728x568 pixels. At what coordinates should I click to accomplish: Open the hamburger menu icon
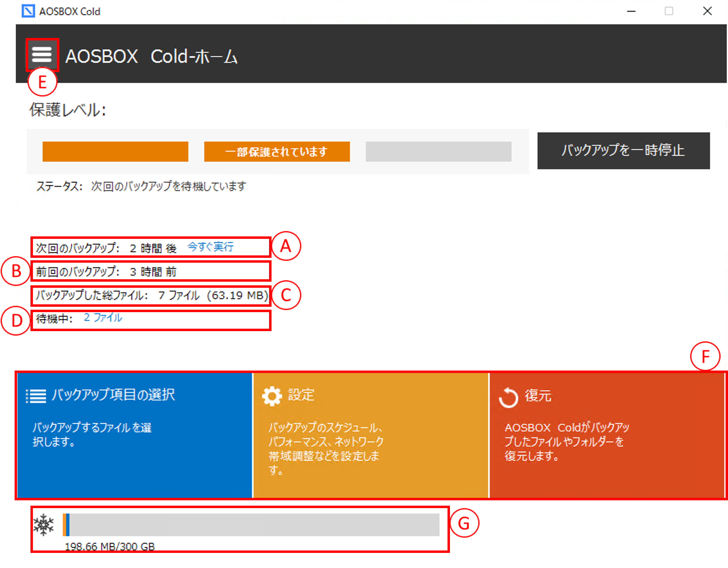pyautogui.click(x=42, y=55)
